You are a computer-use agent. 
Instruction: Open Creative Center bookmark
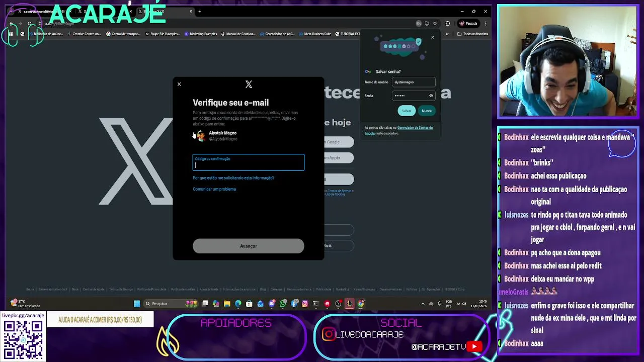click(x=84, y=34)
